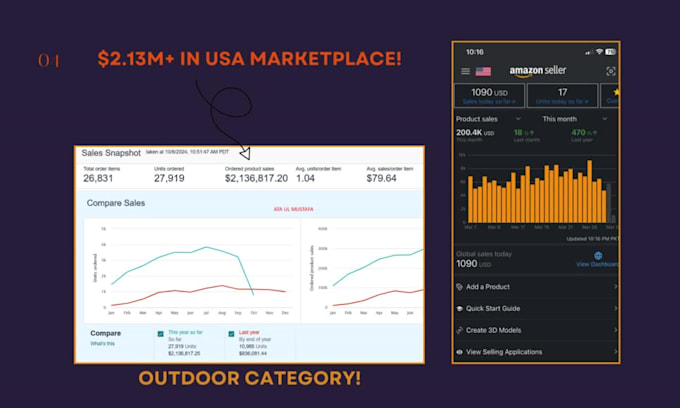Click the orange bar chart in seller app
This screenshot has height=408, width=680.
537,191
